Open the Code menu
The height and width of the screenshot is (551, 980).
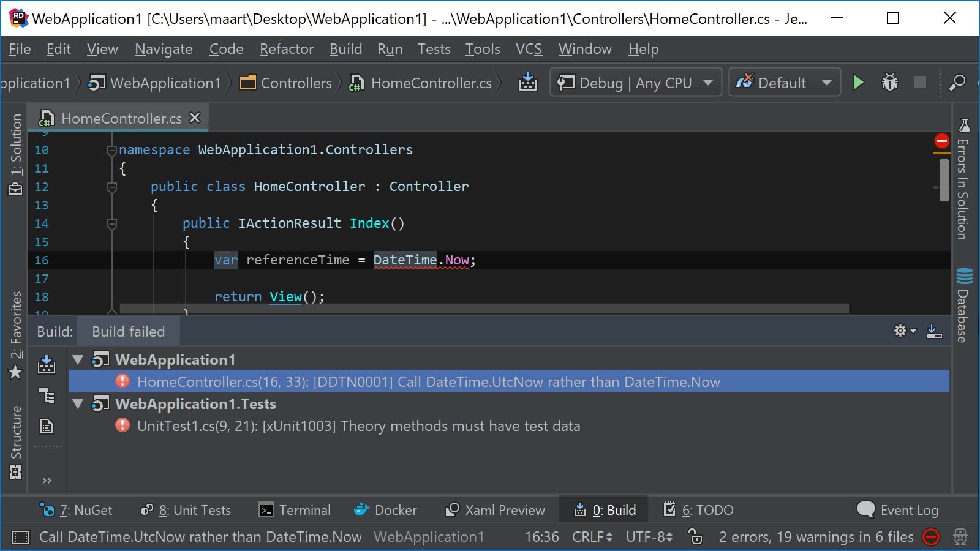click(x=226, y=49)
